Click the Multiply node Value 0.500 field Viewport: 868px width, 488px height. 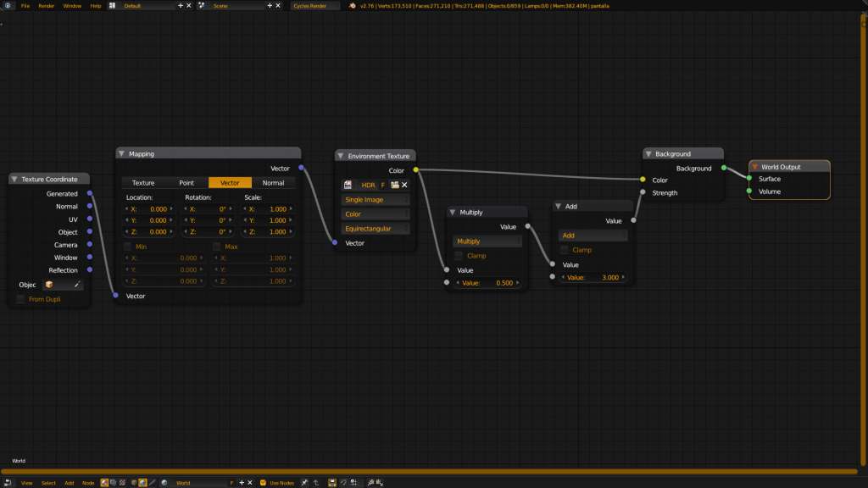(x=487, y=283)
